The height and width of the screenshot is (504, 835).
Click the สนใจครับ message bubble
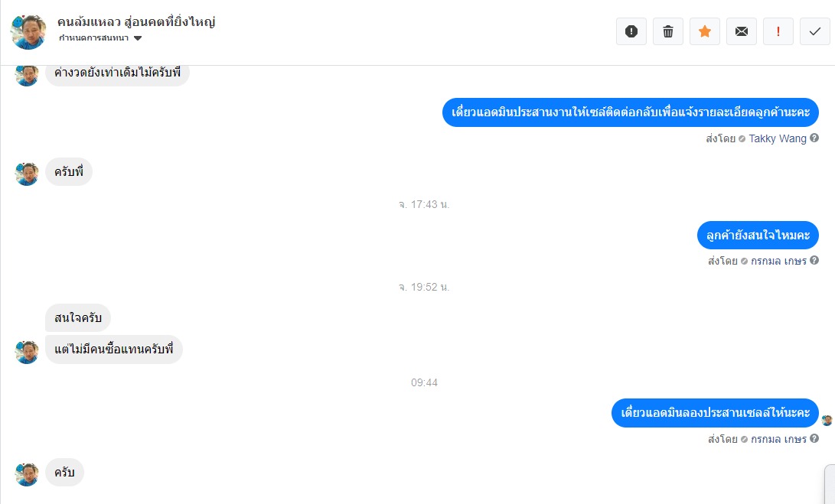pos(78,317)
